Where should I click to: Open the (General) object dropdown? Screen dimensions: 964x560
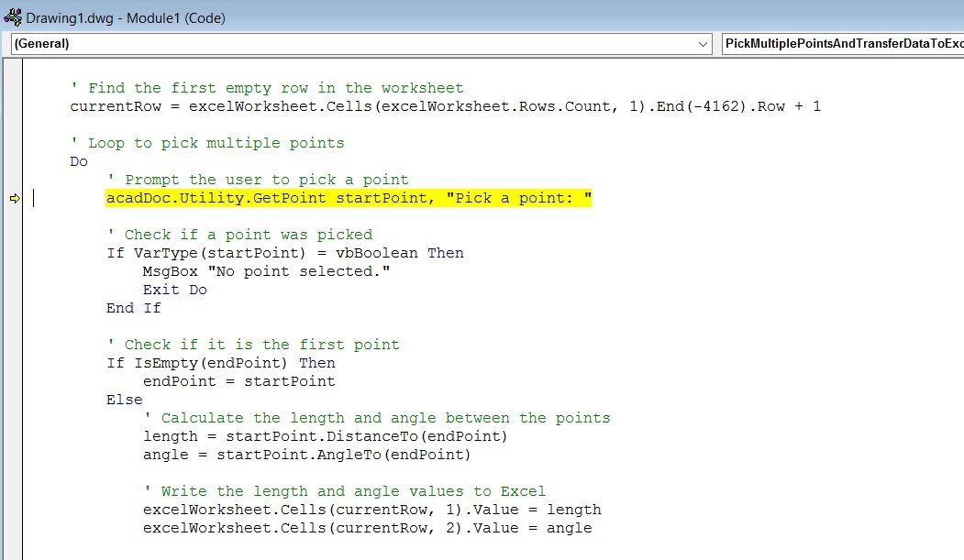[361, 44]
